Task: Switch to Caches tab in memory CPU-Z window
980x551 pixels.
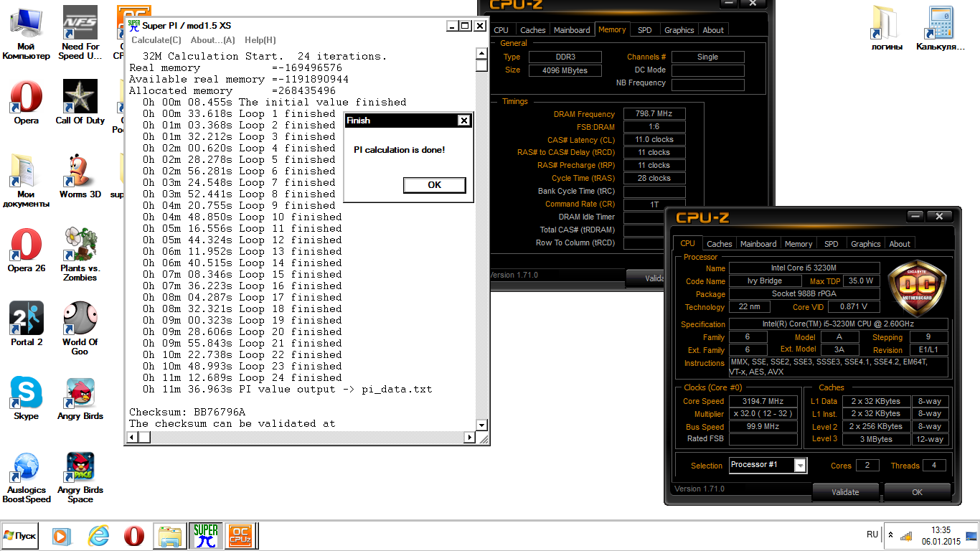Action: pyautogui.click(x=532, y=30)
